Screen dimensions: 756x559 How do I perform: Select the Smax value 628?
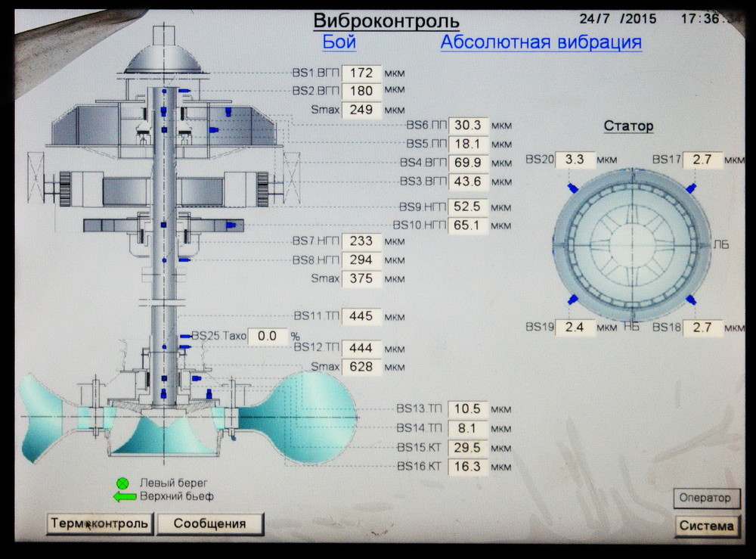click(361, 367)
